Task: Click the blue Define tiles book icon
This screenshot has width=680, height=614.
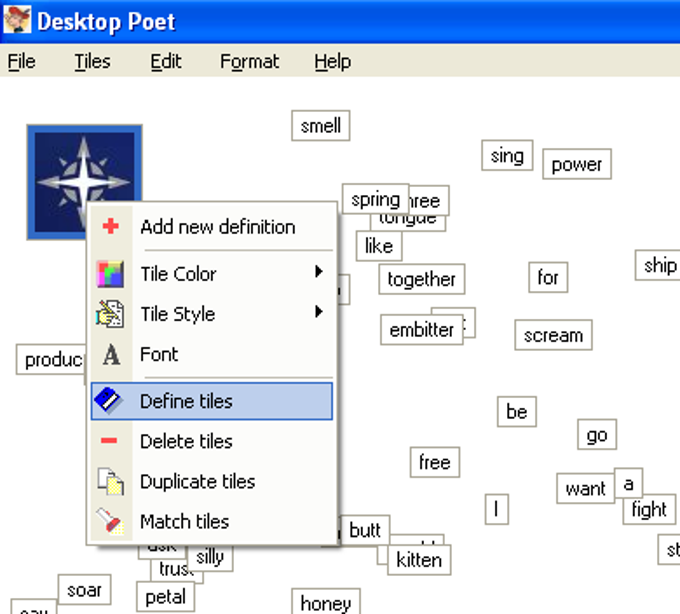Action: 108,401
